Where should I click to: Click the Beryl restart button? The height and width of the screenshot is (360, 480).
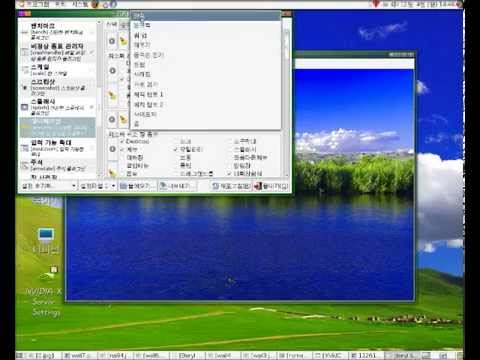(231, 186)
